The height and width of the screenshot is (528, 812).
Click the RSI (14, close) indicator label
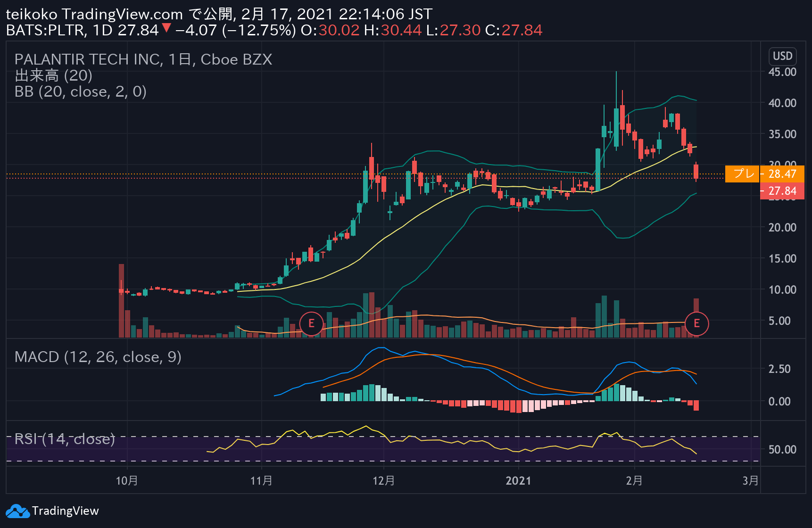point(65,439)
